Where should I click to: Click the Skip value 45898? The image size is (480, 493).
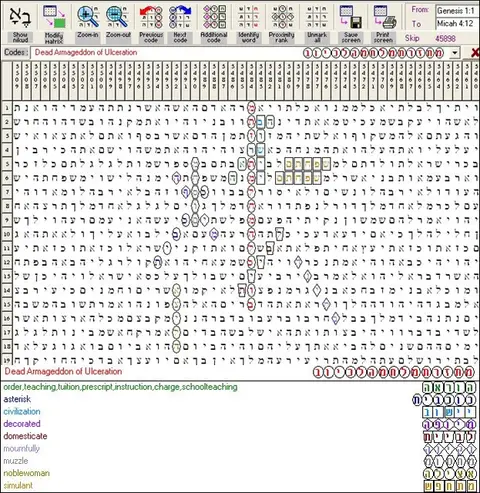[x=445, y=38]
